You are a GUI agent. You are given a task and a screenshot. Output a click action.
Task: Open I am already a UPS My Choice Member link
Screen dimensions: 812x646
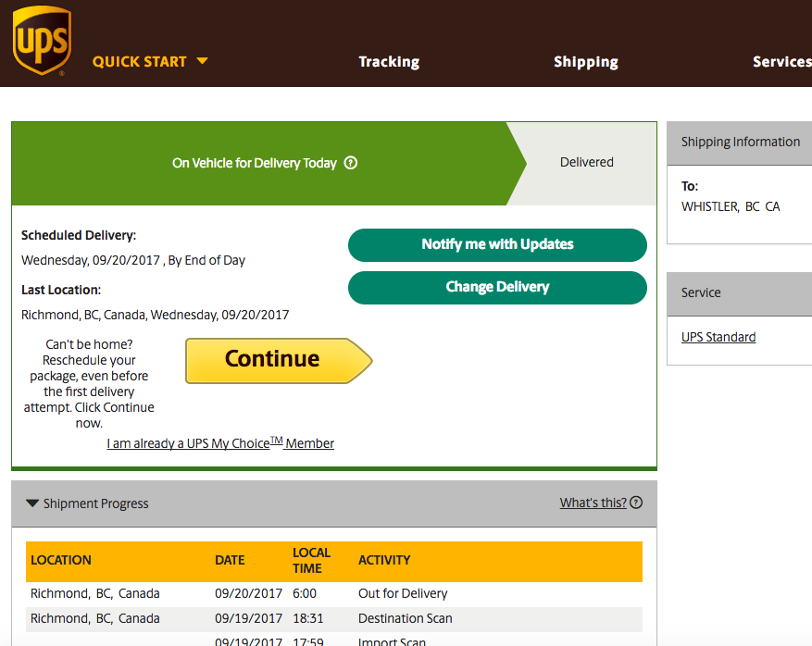(220, 443)
